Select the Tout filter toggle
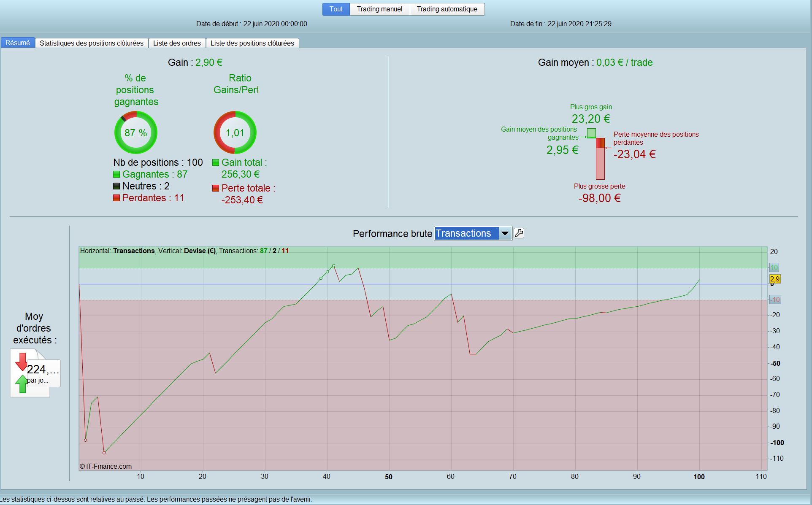The width and height of the screenshot is (812, 505). (336, 9)
